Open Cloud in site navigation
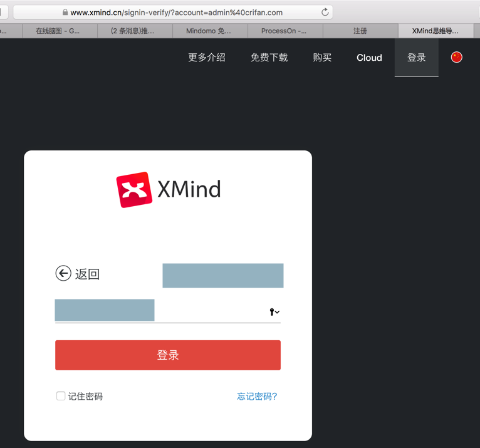This screenshot has width=480, height=448. tap(369, 58)
